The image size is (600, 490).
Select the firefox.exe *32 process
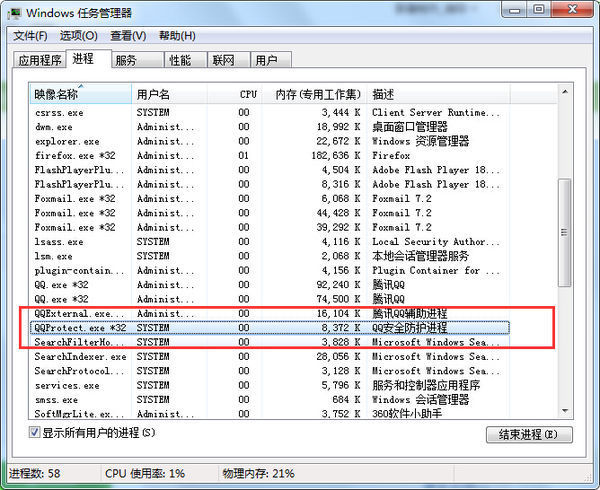[270, 155]
